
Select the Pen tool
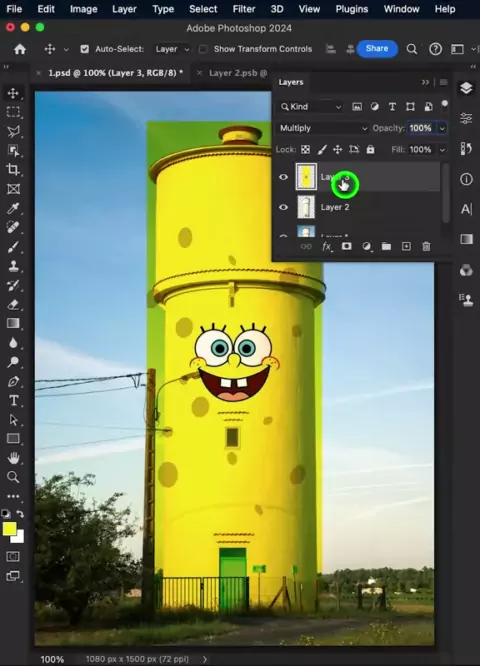[x=13, y=381]
